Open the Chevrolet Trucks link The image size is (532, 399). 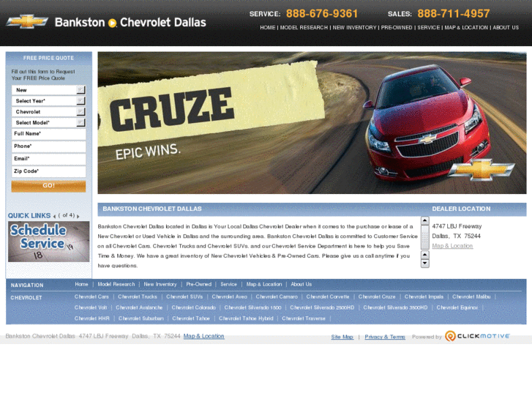[138, 297]
